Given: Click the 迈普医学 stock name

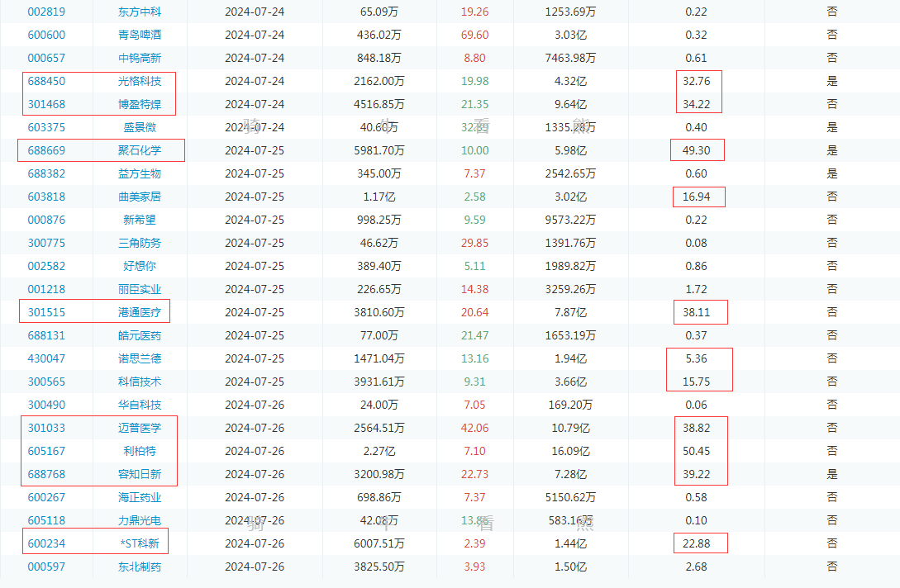Looking at the screenshot, I should (x=139, y=428).
